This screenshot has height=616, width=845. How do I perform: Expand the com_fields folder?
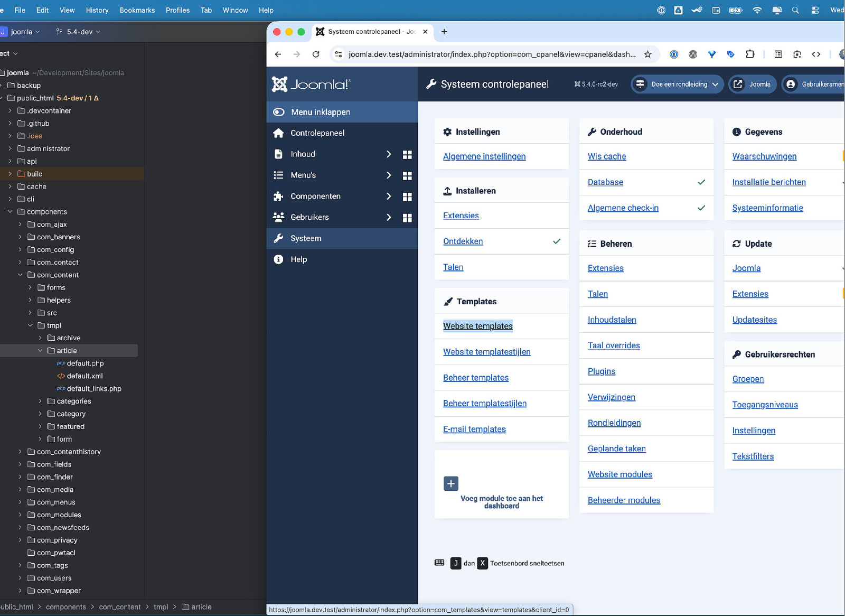[20, 464]
